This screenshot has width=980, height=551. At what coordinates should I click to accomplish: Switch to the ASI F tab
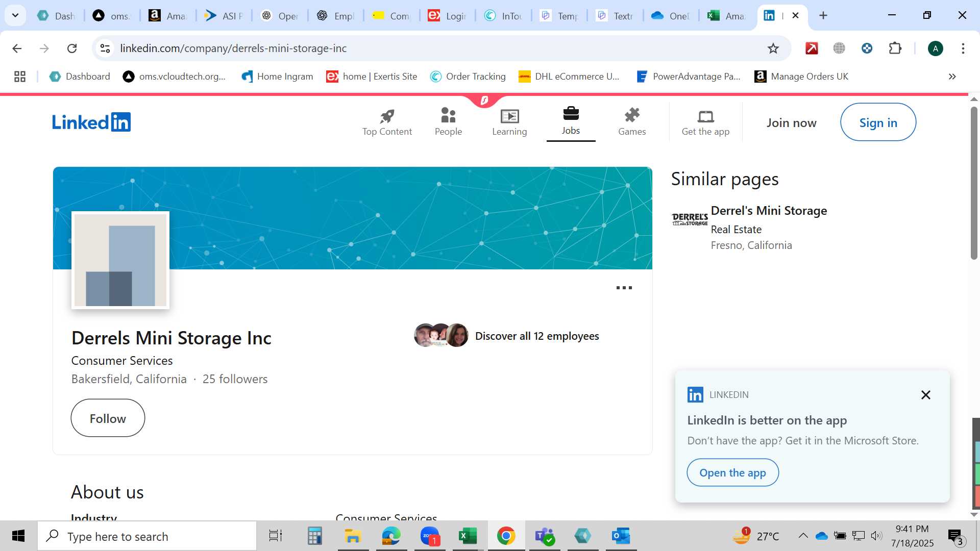coord(224,16)
